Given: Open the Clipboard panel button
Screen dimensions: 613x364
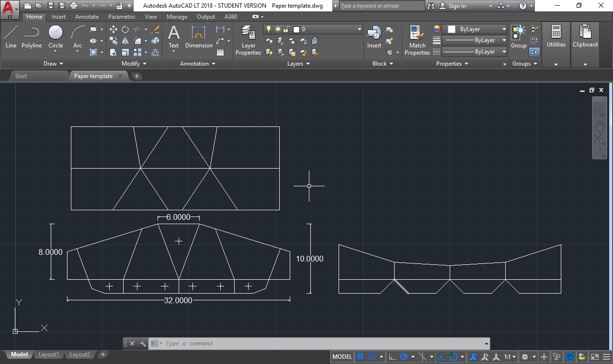Looking at the screenshot, I should (585, 45).
